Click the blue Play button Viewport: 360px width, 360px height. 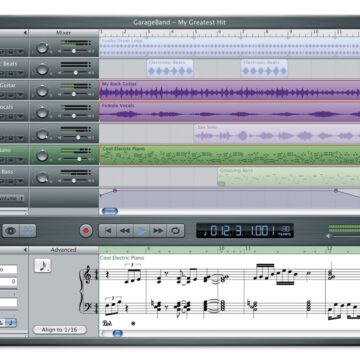141,230
